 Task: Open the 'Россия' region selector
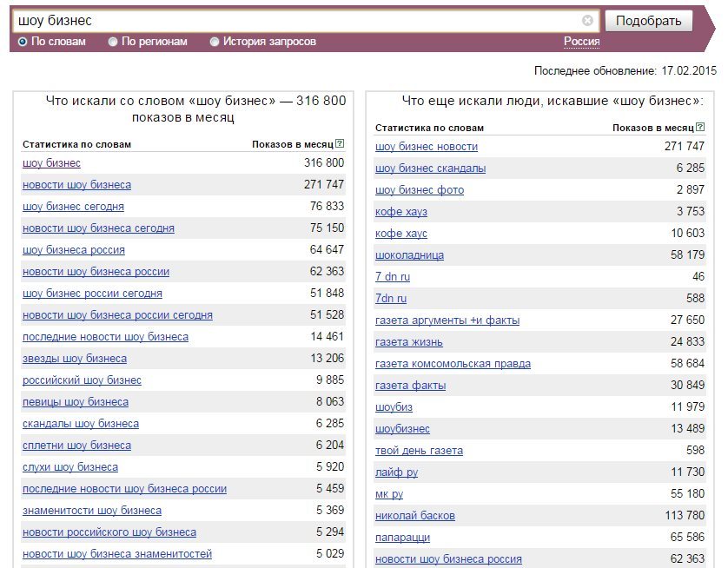(582, 42)
